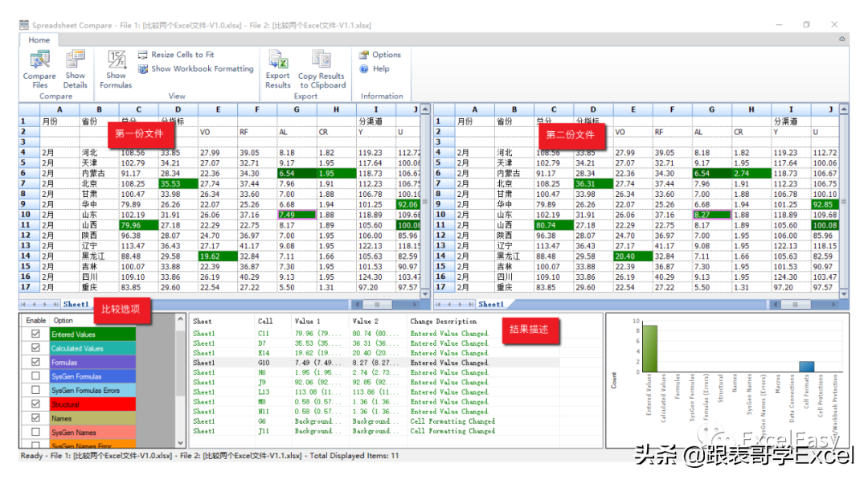Screen dimensions: 868x480
Task: Open Options in Information group
Action: (x=379, y=54)
